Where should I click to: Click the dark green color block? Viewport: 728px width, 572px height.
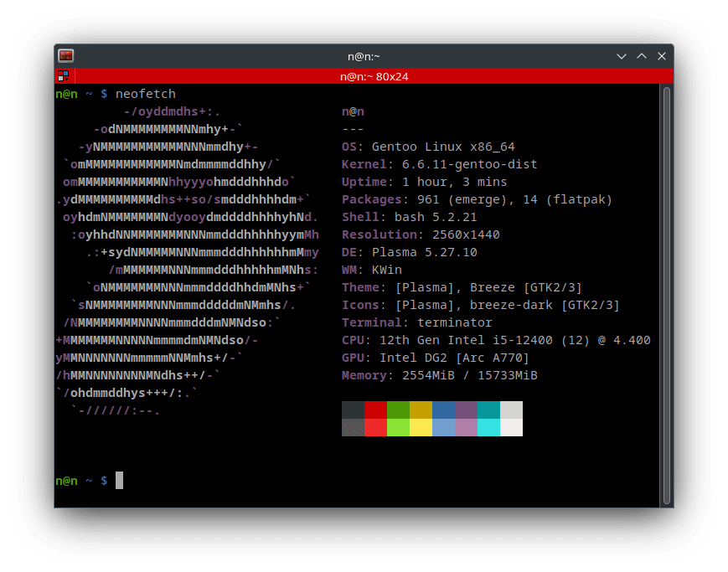pos(399,410)
